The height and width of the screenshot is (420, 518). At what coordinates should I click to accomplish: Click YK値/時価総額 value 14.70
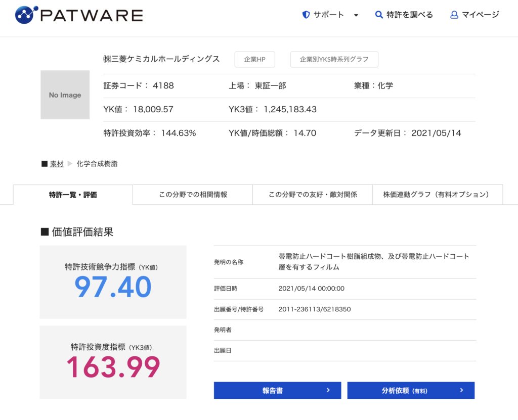(305, 133)
